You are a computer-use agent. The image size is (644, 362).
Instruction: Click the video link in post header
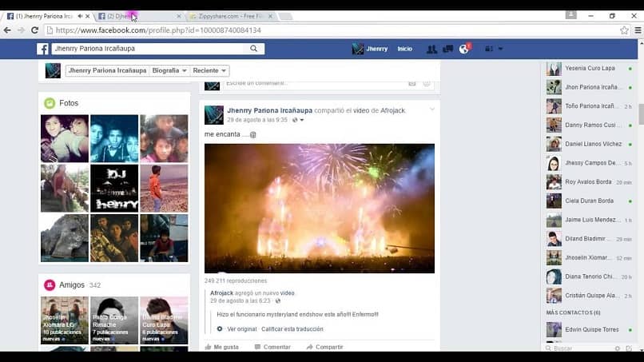point(361,110)
